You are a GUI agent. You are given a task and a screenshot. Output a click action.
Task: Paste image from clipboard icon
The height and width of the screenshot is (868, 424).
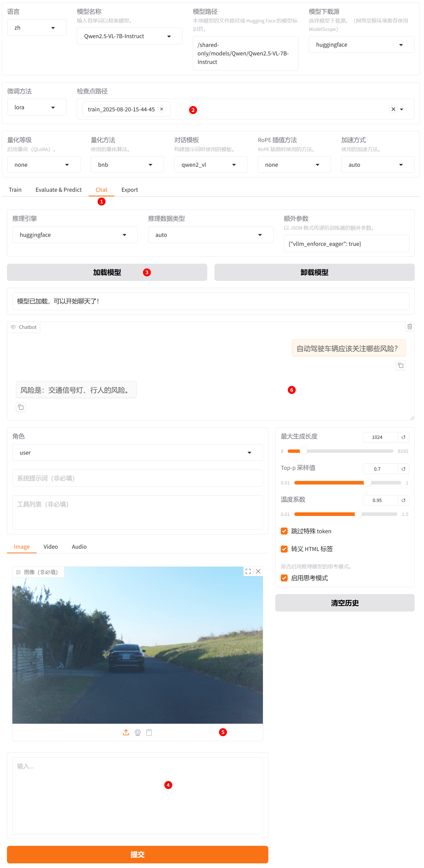click(x=149, y=732)
